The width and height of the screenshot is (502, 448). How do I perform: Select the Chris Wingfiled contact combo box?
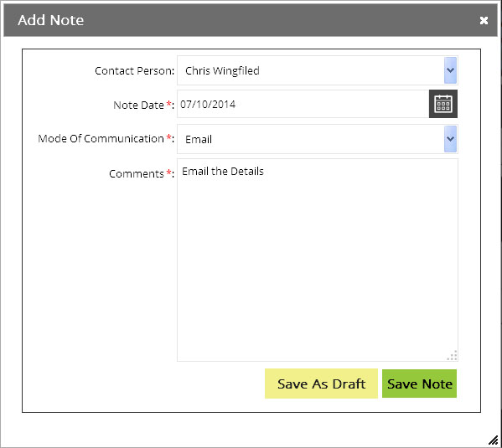tap(318, 70)
